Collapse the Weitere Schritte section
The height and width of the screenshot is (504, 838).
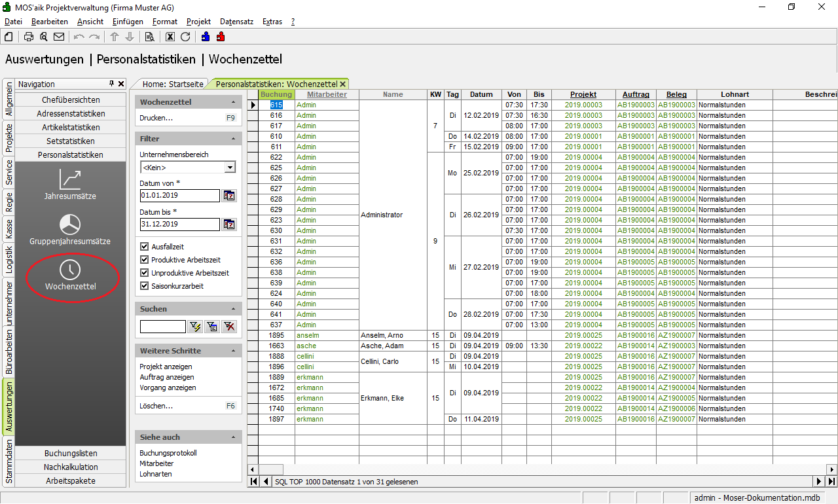tap(234, 351)
